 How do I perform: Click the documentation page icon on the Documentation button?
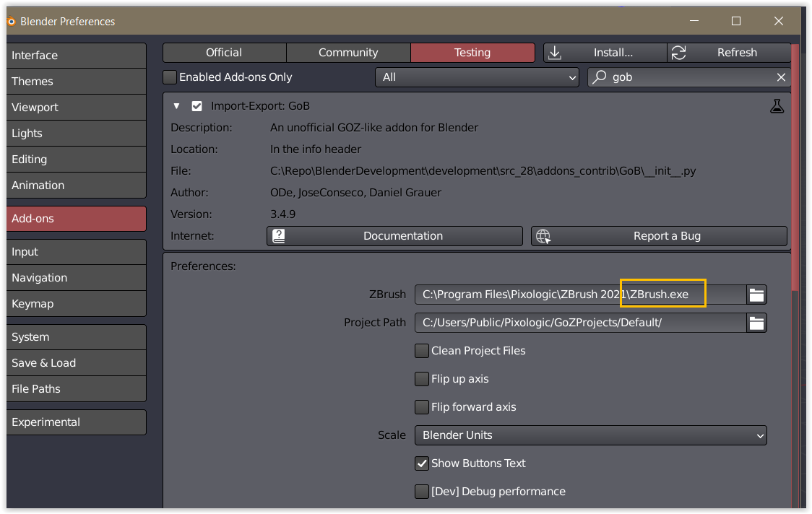pos(279,235)
